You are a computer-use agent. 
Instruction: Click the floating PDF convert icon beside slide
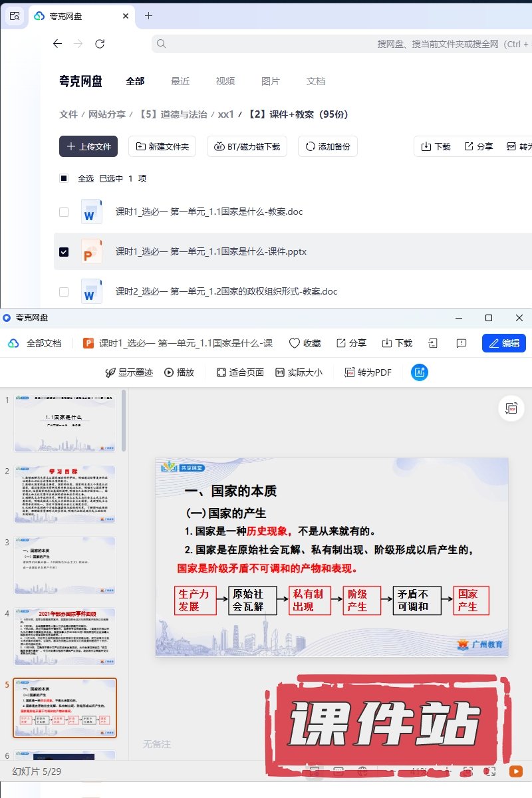point(511,408)
